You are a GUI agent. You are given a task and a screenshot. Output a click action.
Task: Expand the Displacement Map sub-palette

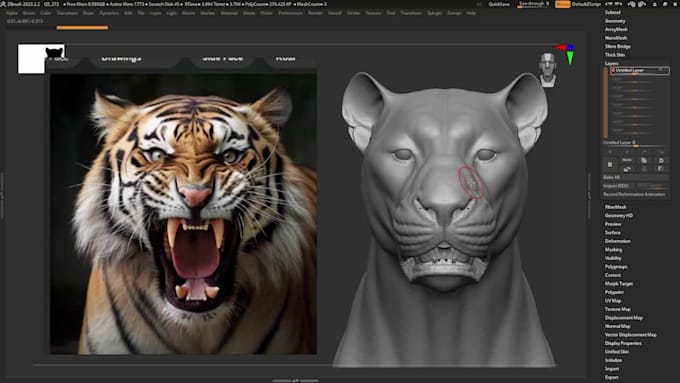pos(624,318)
